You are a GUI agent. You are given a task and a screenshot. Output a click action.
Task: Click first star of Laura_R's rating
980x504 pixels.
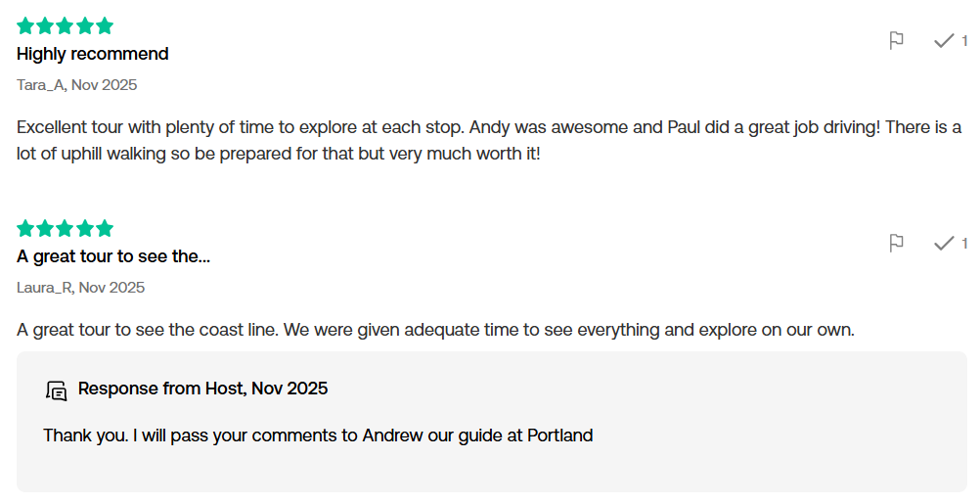pyautogui.click(x=25, y=229)
